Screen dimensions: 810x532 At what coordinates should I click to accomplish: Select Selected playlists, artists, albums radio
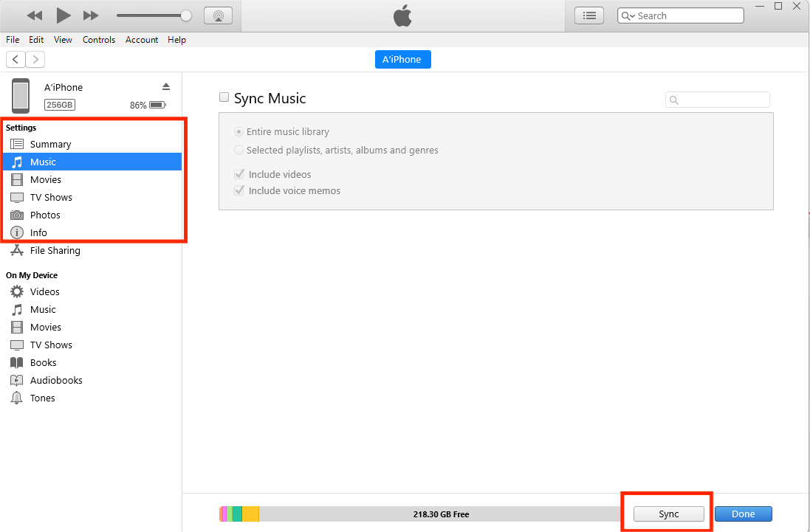click(x=238, y=151)
